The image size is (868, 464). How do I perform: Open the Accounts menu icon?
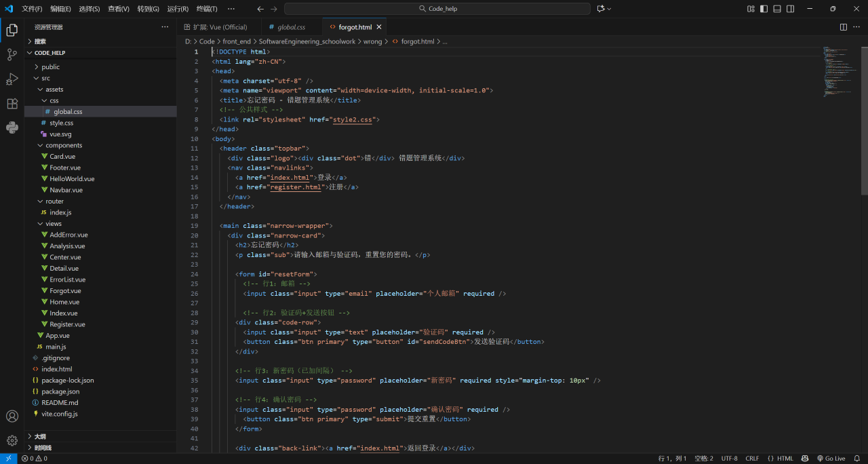[x=12, y=416]
